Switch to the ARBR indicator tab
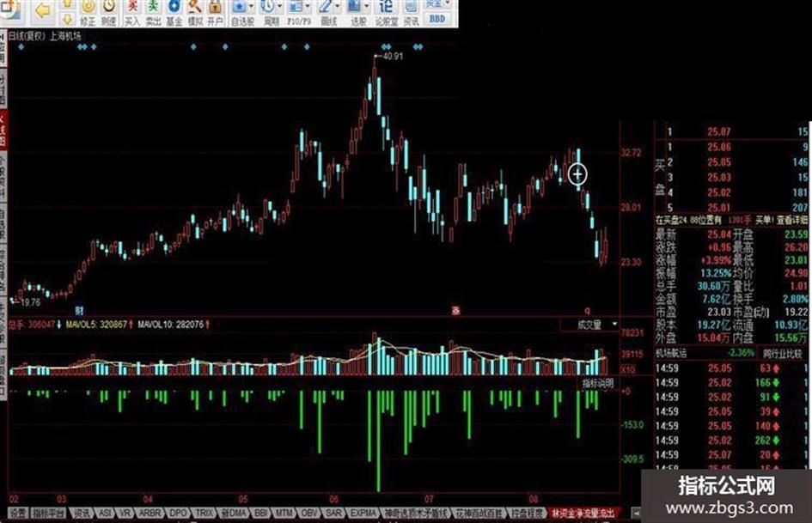The image size is (812, 523). (150, 514)
